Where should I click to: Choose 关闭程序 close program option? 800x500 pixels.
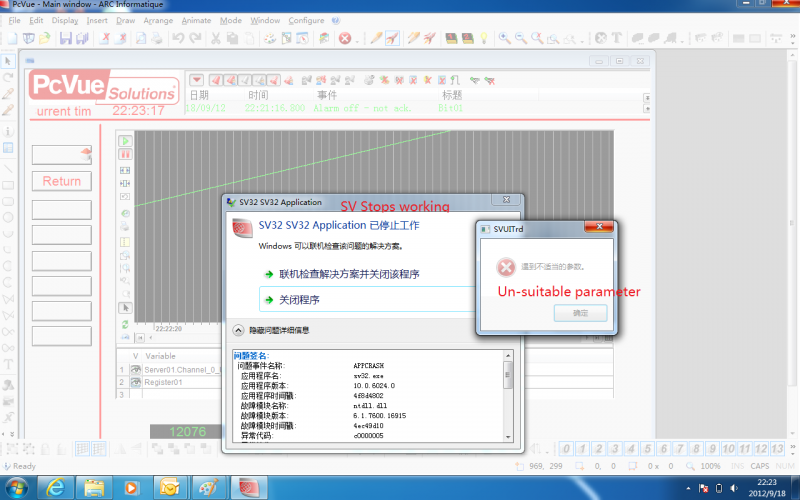[368, 299]
